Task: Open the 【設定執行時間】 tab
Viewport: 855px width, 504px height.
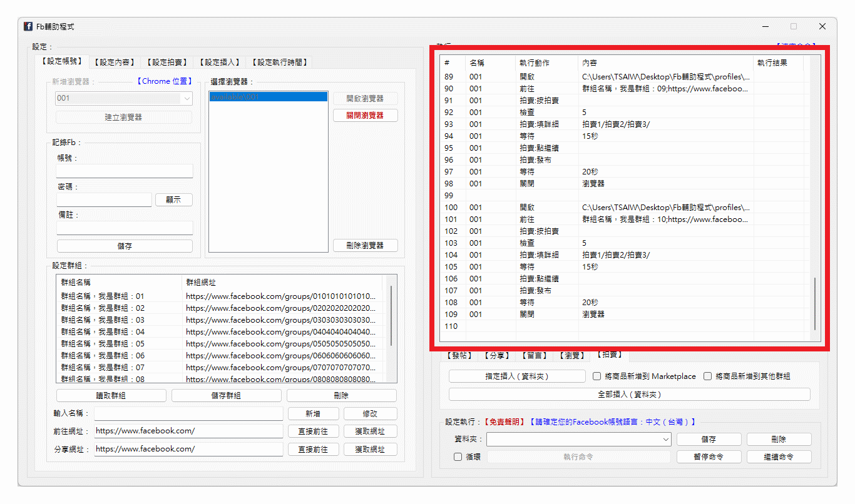Action: tap(279, 62)
